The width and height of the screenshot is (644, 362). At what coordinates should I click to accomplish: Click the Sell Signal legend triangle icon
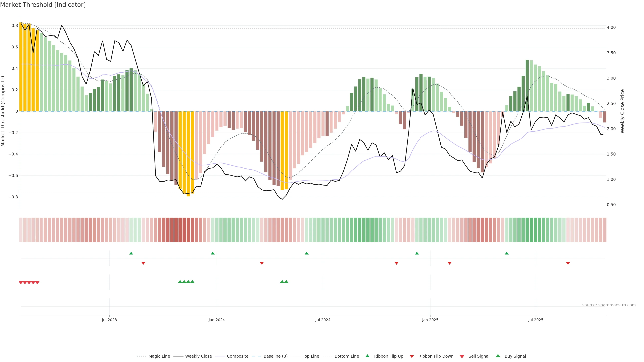tap(462, 356)
